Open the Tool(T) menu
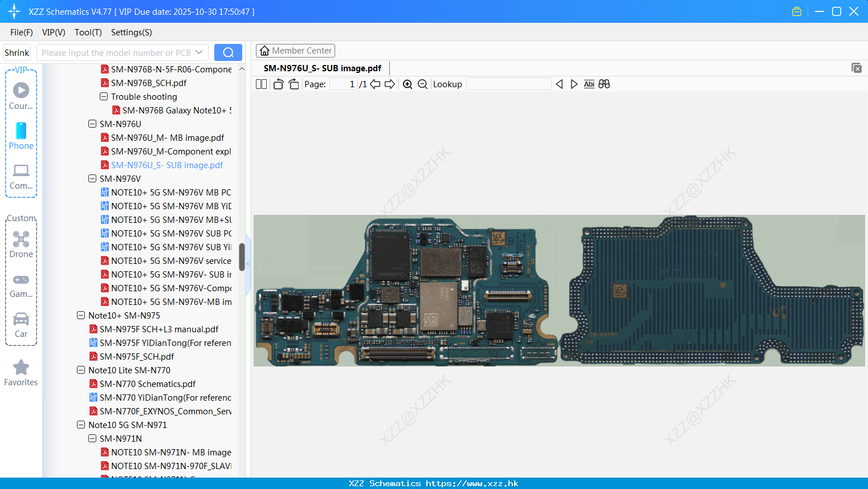 click(x=88, y=32)
